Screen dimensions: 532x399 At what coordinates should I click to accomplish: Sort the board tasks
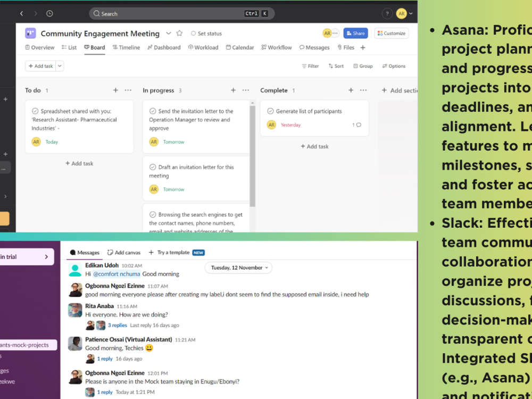[x=336, y=66]
